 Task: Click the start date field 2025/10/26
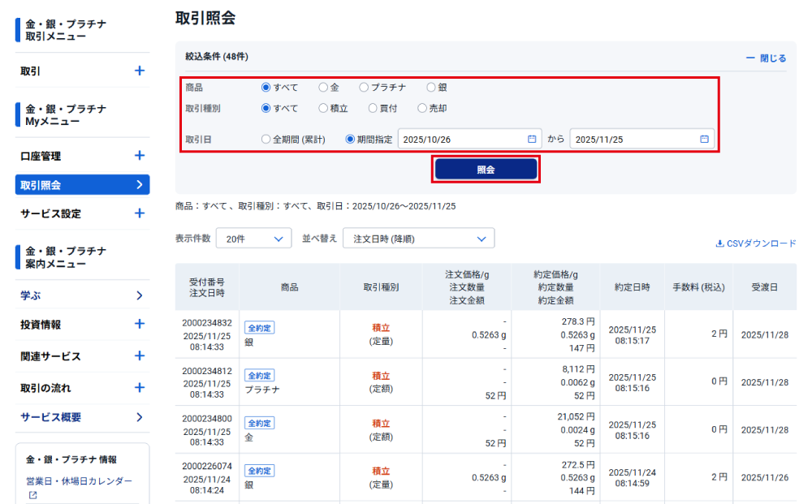tap(461, 139)
